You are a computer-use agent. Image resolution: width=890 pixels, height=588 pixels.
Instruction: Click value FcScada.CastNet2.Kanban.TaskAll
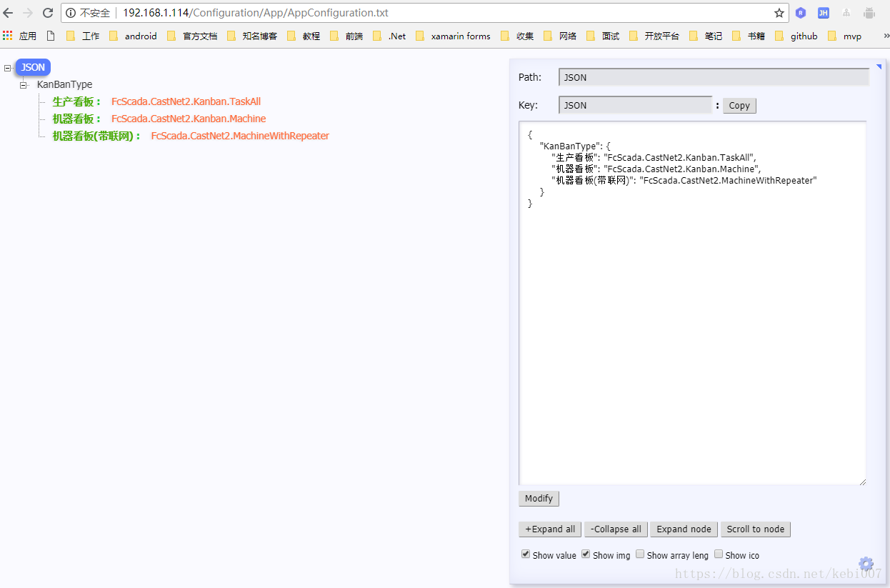186,101
